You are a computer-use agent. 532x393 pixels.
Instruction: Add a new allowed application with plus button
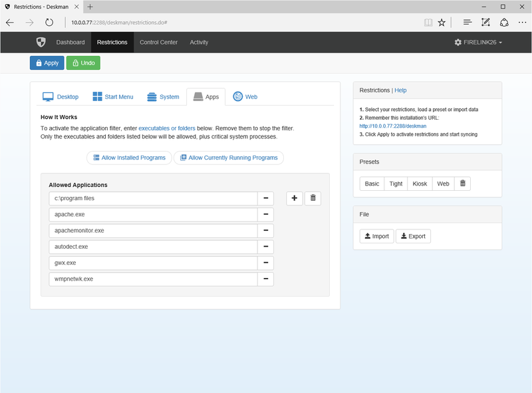point(295,198)
